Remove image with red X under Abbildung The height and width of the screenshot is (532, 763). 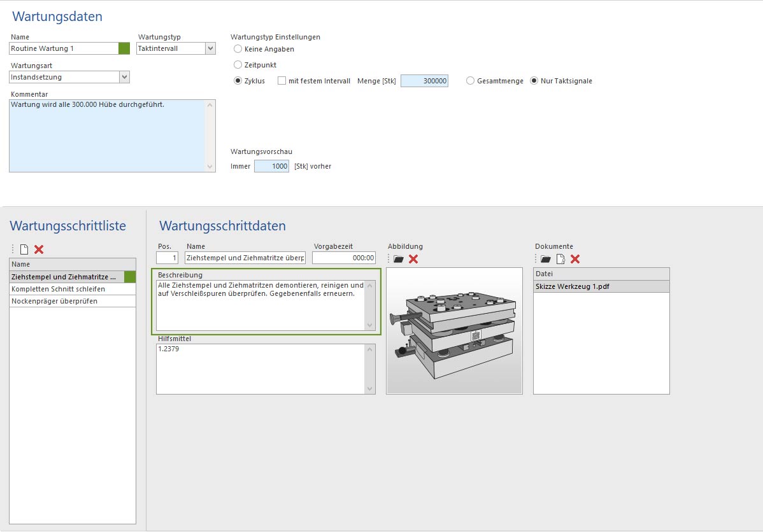[413, 259]
